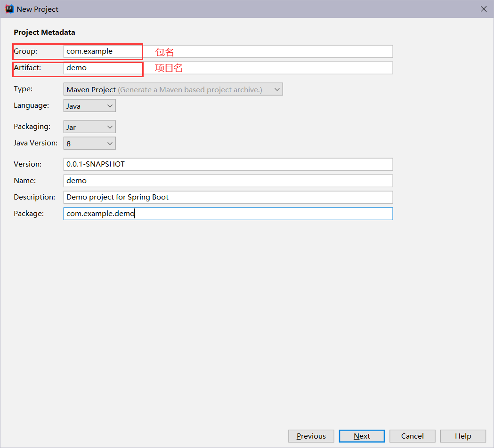
Task: Click the Java Version label
Action: [36, 143]
